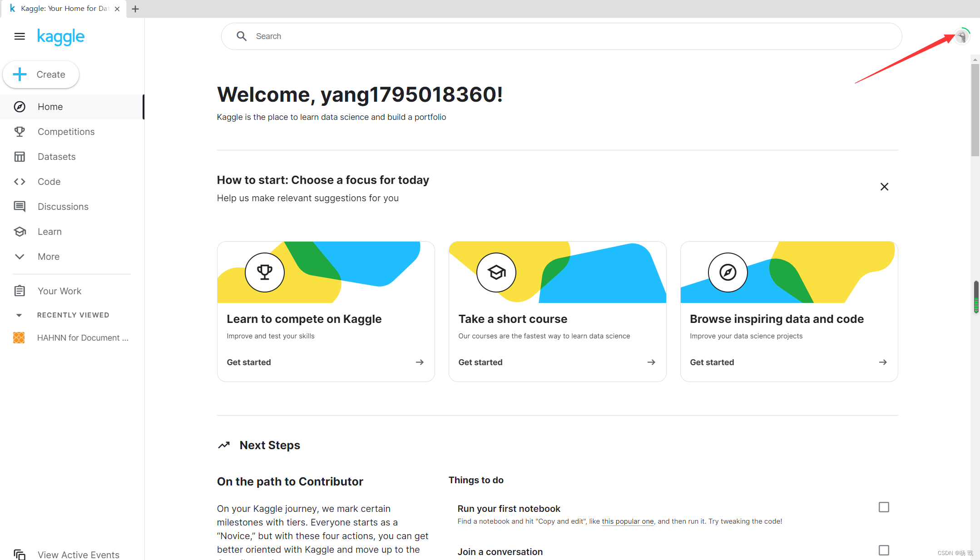
Task: Open the navigation hamburger menu
Action: tap(20, 36)
